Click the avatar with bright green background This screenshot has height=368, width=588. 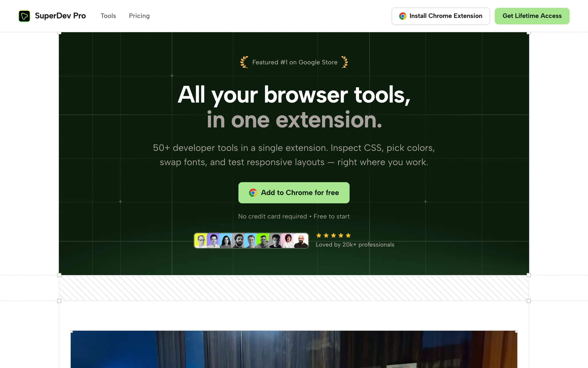coord(263,241)
